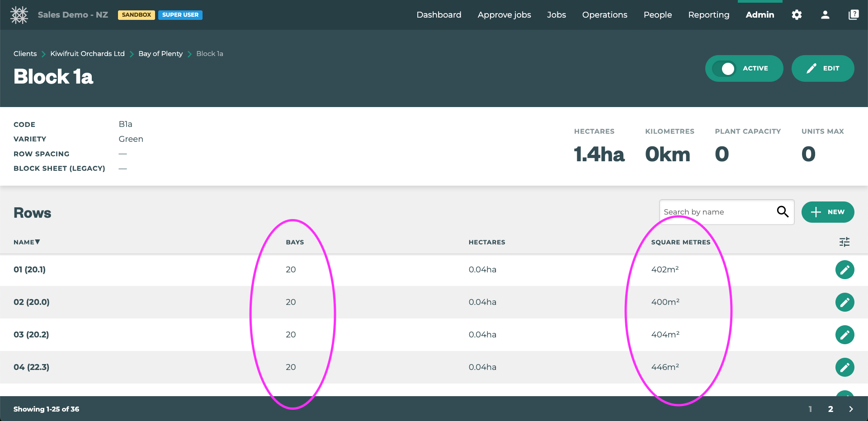868x421 pixels.
Task: Sort rows by Name column arrow
Action: [38, 242]
